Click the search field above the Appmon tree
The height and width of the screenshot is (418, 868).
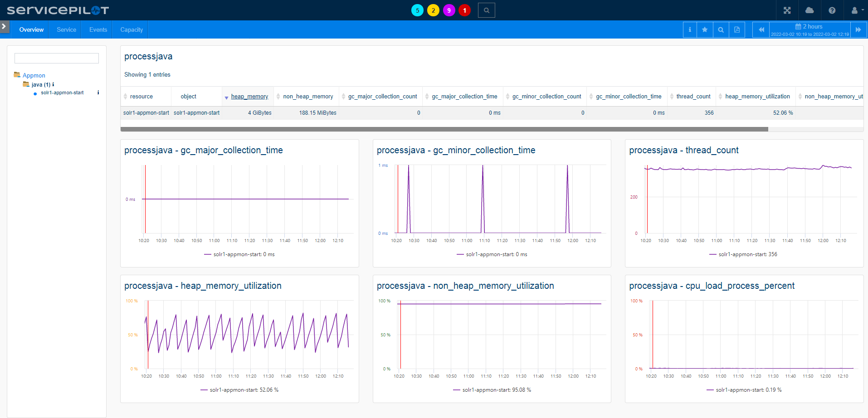[x=56, y=58]
